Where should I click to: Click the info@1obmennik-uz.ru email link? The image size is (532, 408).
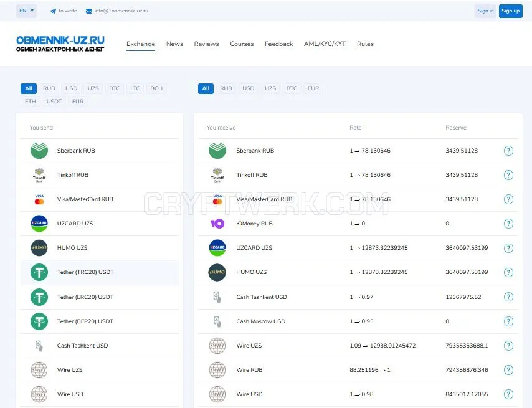(x=121, y=11)
